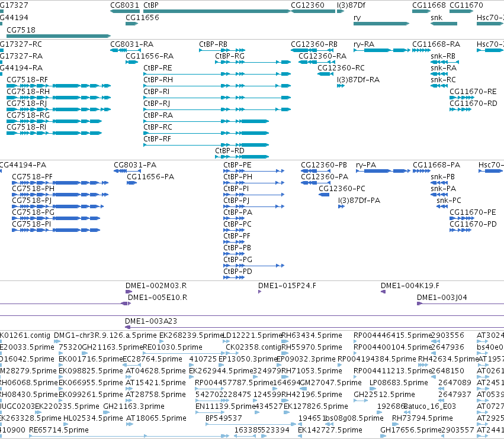Click EST label RE65714.5prime

59,430
